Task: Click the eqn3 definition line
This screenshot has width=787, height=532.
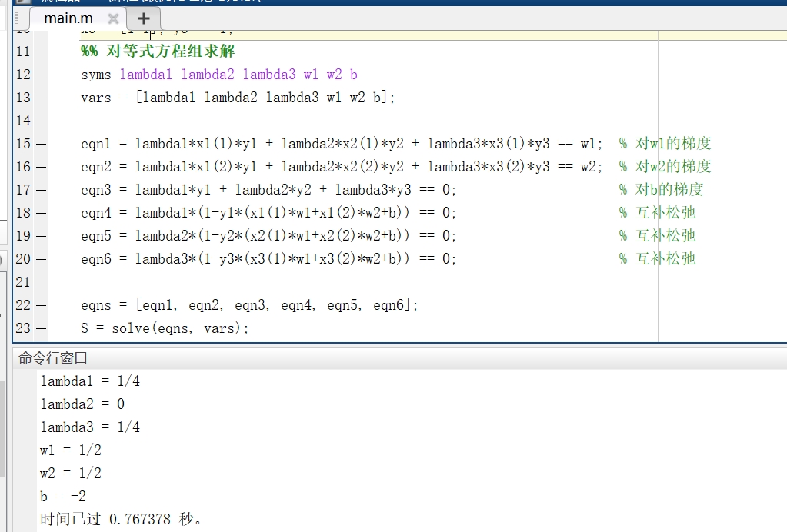Action: click(x=268, y=190)
